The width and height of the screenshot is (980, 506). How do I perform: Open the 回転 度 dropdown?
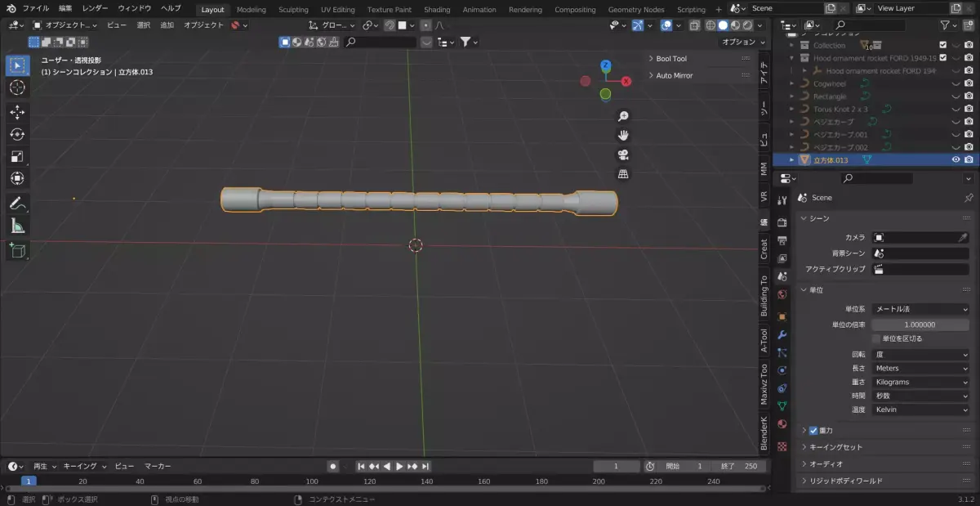(x=920, y=355)
